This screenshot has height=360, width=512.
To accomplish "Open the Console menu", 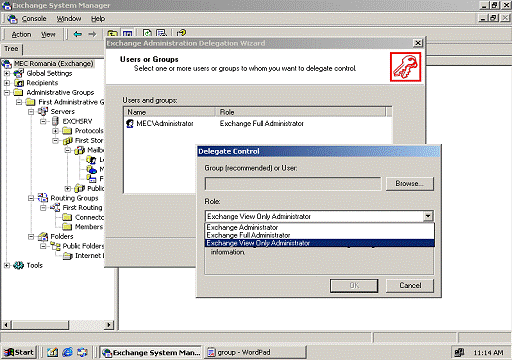I will click(x=34, y=19).
